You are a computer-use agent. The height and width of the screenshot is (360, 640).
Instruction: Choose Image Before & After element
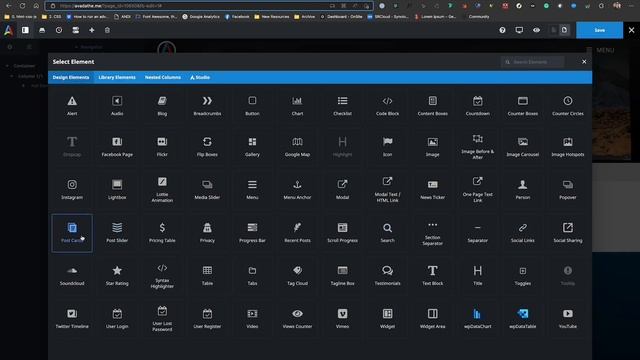pos(478,147)
